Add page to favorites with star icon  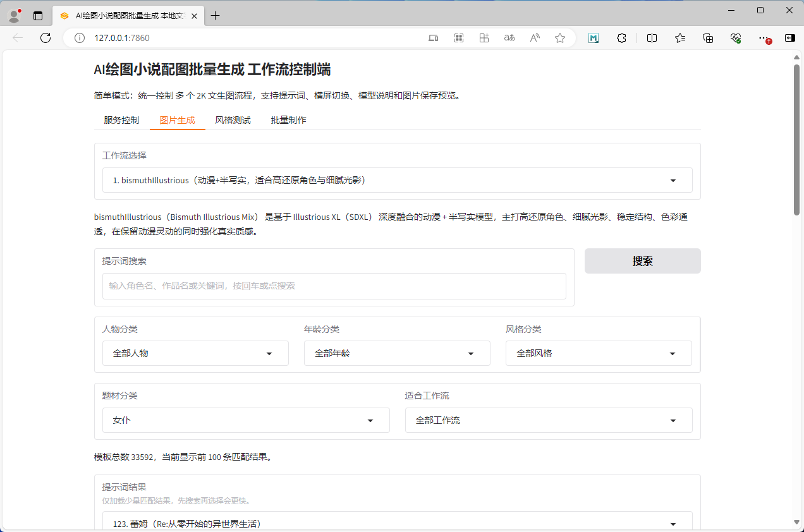point(560,38)
